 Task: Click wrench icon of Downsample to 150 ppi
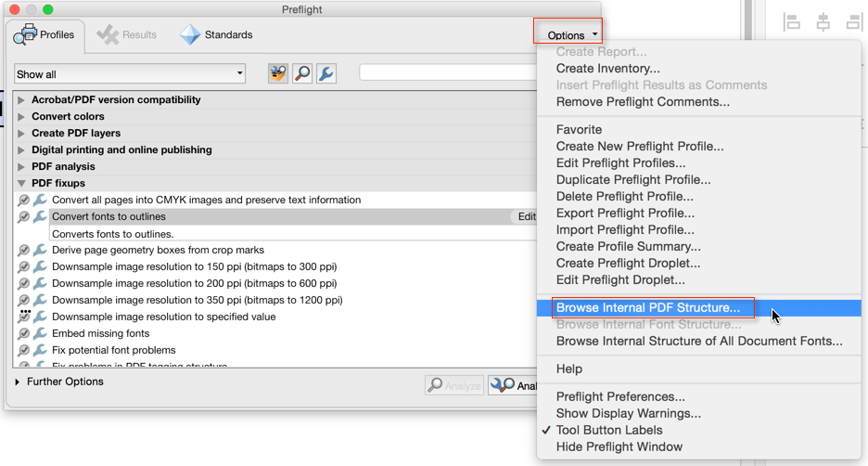[40, 266]
